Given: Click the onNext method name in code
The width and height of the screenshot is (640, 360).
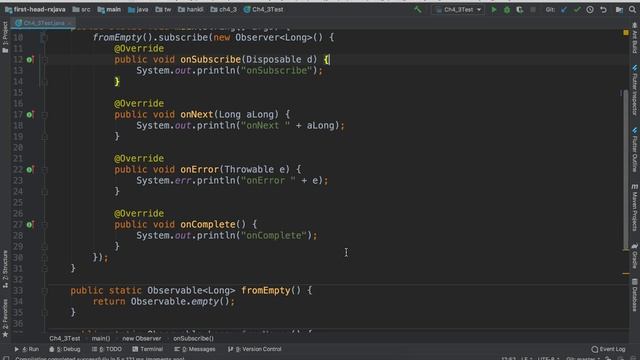Looking at the screenshot, I should 197,115.
